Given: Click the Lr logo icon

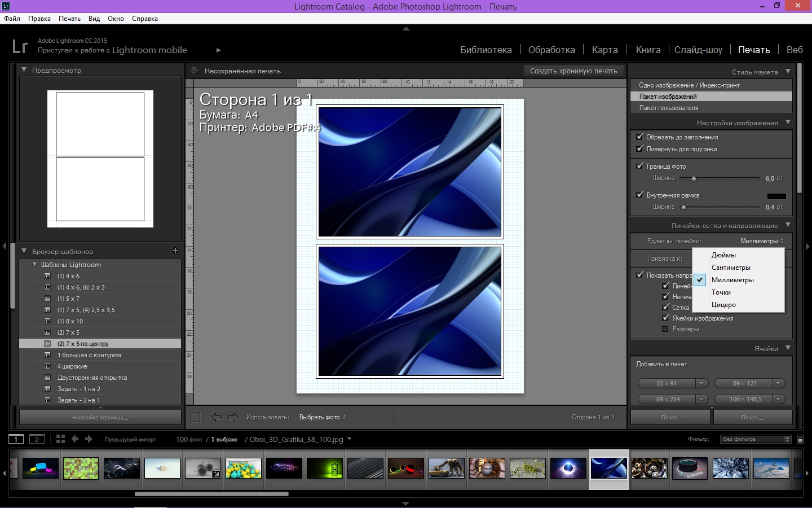Looking at the screenshot, I should coord(20,46).
